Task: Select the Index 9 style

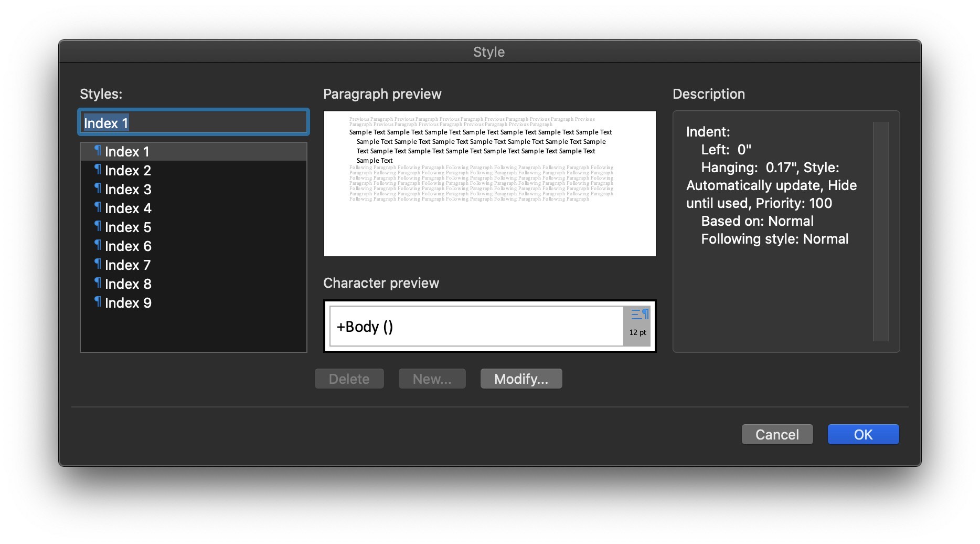Action: 128,302
